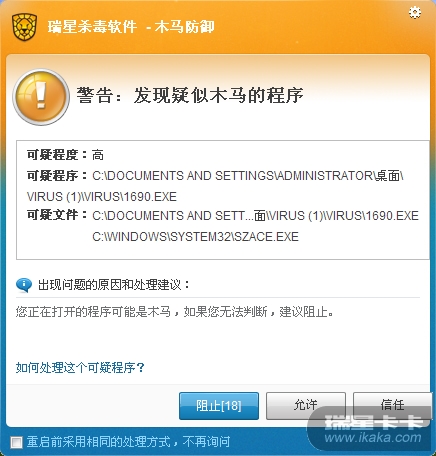The image size is (436, 456).
Task: Select the 可疑程度: 高 line
Action: tap(65, 155)
